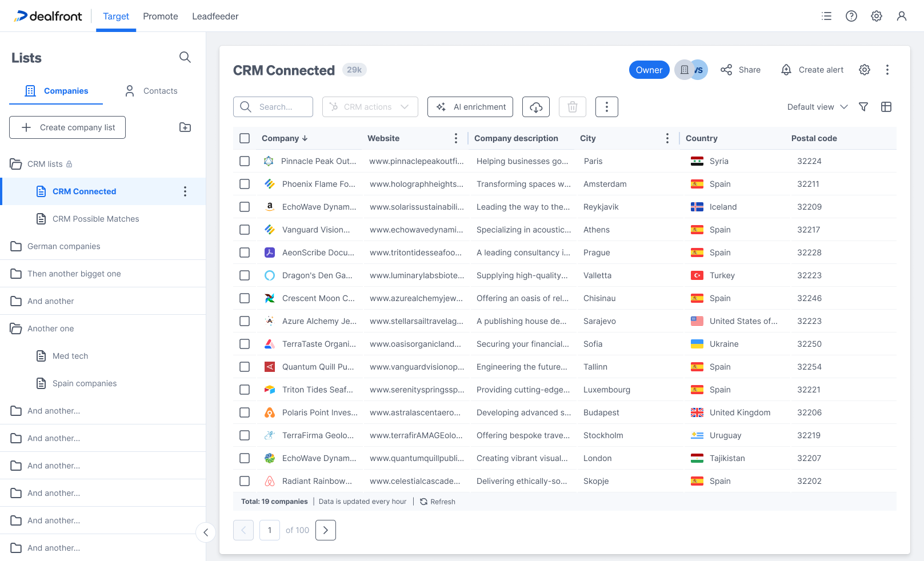Click the Share button
The image size is (924, 561).
(x=741, y=70)
